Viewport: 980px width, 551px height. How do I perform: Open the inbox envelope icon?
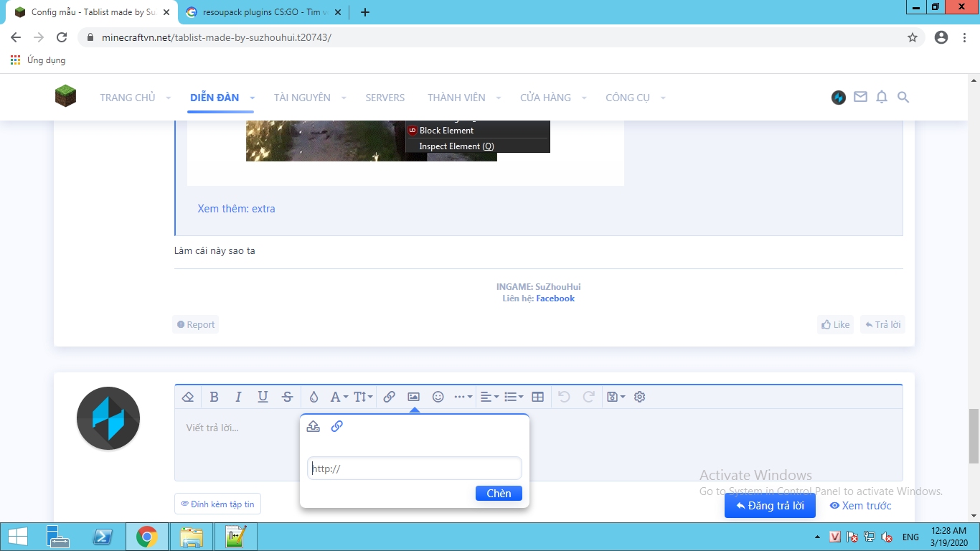tap(860, 97)
